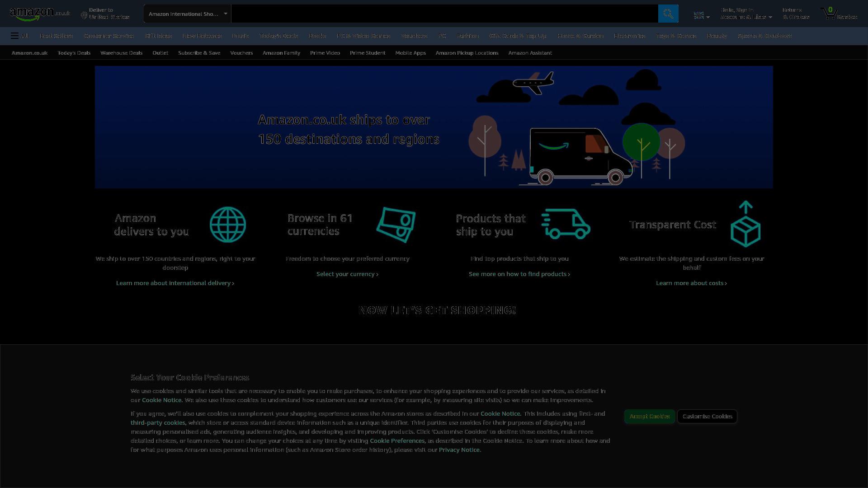This screenshot has width=868, height=488.
Task: Open Beauty category
Action: tap(717, 36)
